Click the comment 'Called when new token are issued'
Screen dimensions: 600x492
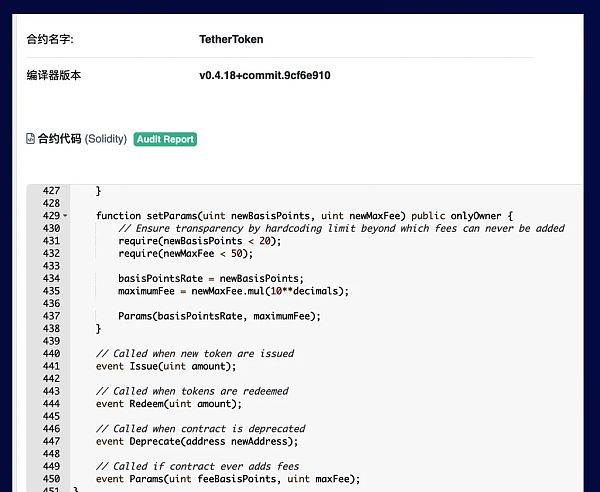coord(195,354)
